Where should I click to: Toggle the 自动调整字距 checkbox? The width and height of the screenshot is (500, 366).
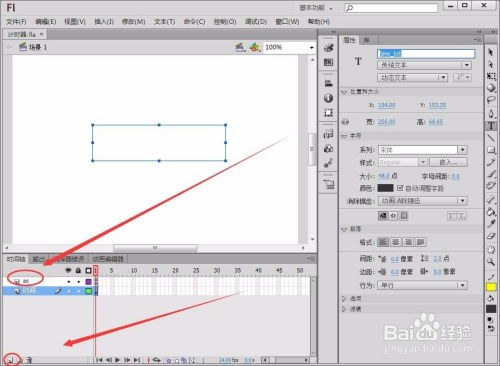coord(400,188)
